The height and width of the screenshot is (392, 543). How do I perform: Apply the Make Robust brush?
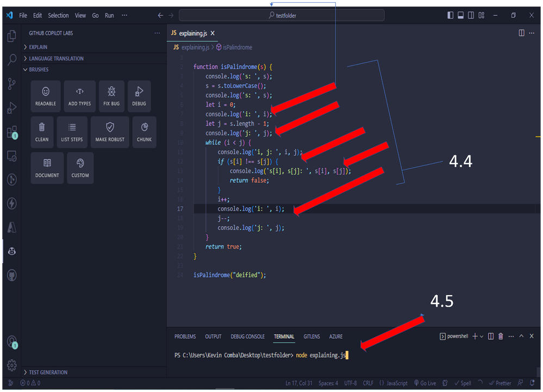pos(110,132)
